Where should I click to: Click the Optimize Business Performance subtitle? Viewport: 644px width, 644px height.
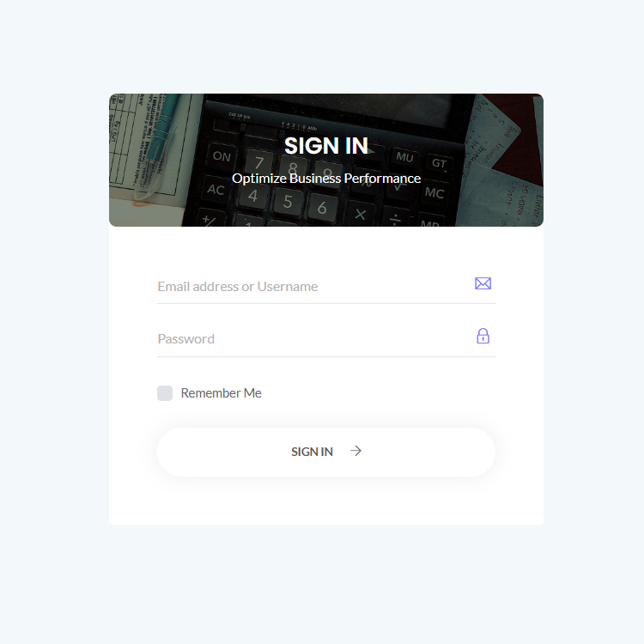pyautogui.click(x=326, y=179)
